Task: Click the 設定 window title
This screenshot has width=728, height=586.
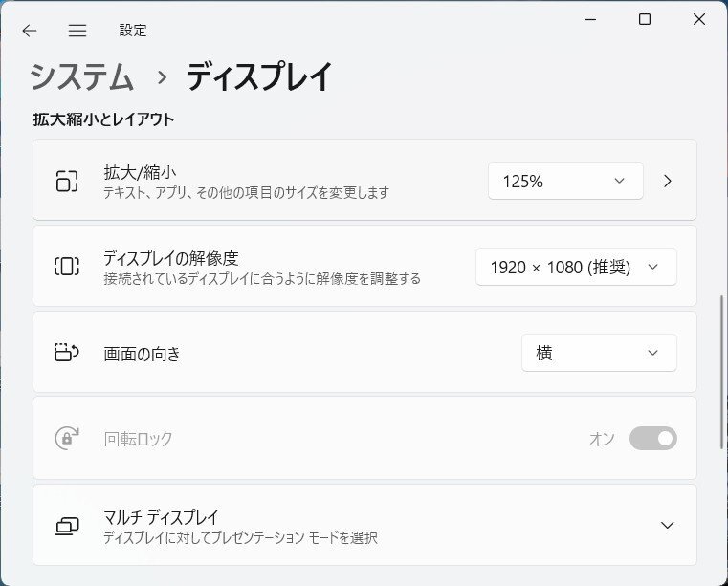Action: point(133,31)
